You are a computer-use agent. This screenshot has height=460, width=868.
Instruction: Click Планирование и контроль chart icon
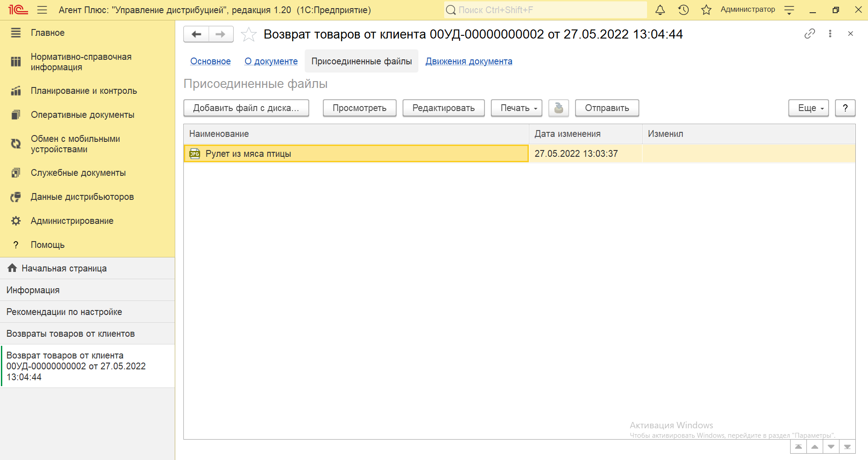coord(16,91)
